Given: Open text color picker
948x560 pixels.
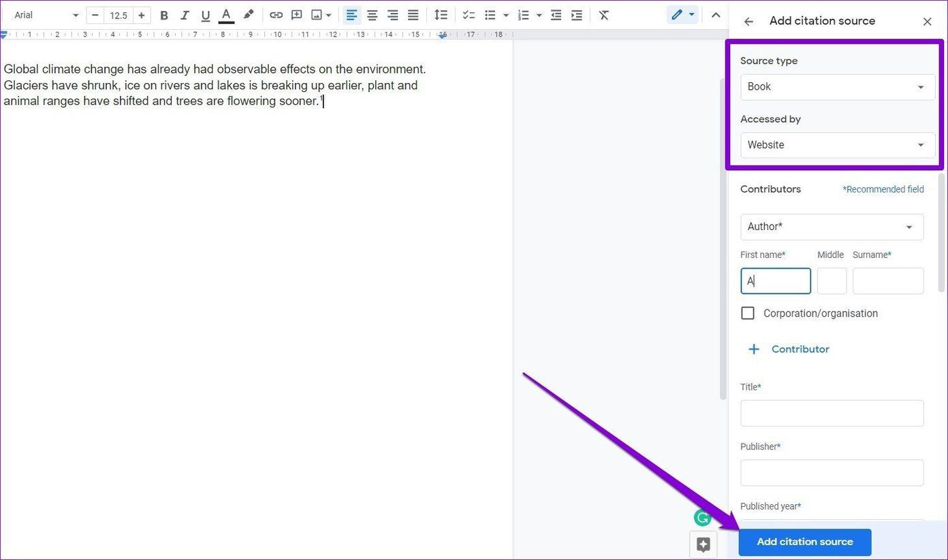Looking at the screenshot, I should pos(227,15).
